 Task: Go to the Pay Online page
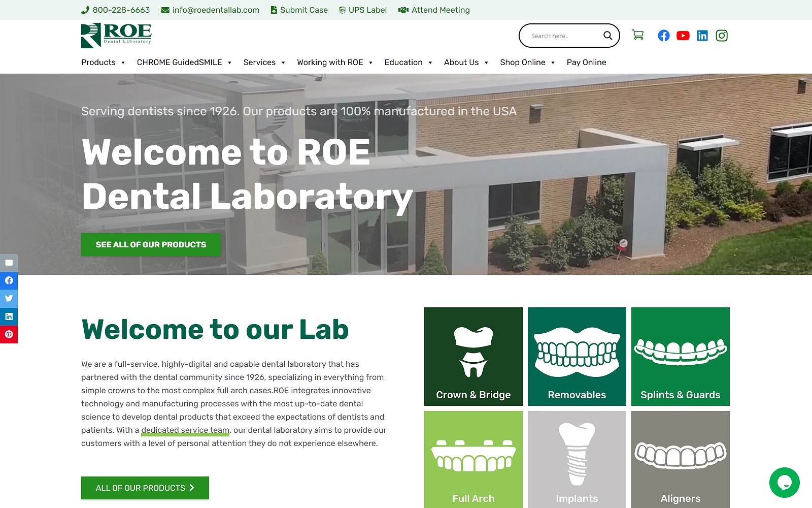(587, 62)
